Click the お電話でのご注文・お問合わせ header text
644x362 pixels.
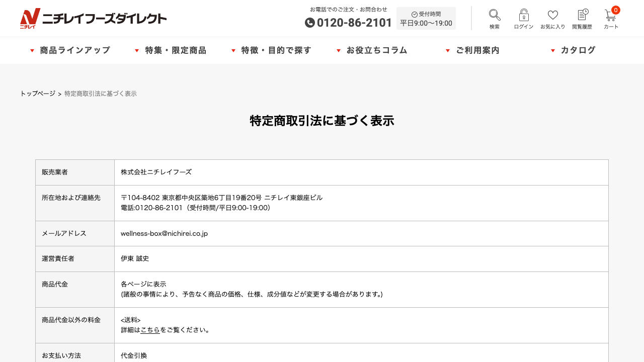349,9
